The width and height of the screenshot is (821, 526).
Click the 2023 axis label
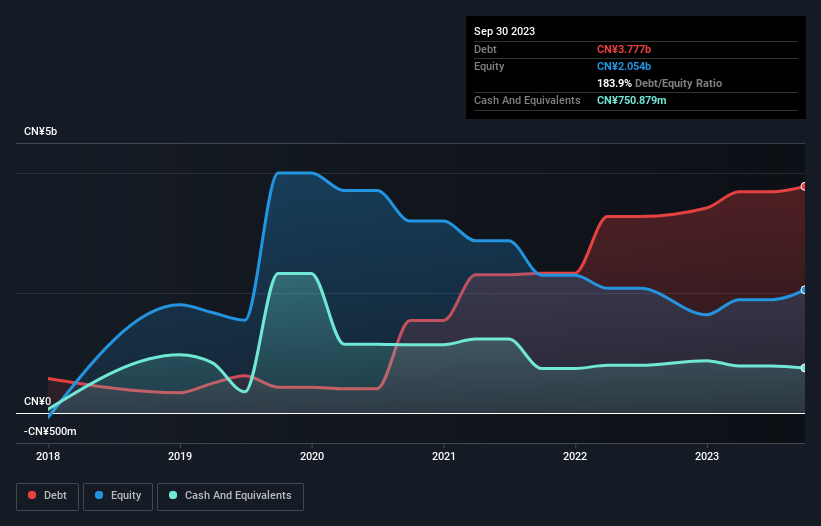point(707,456)
